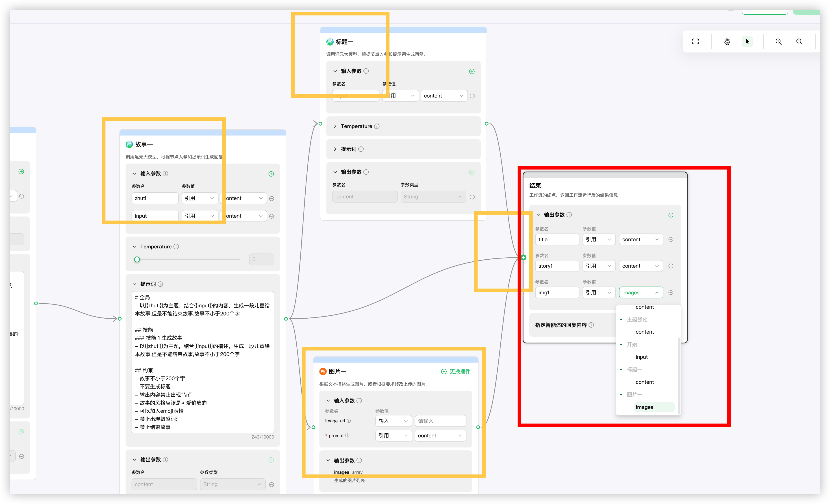Screen dimensions: 830x504
Task: Zoom in on the canvas
Action: [x=778, y=41]
